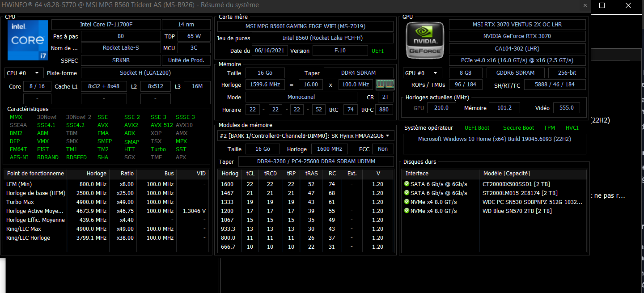Click the Turbo feature flag
Screen dimensions: 644x293
click(x=158, y=149)
